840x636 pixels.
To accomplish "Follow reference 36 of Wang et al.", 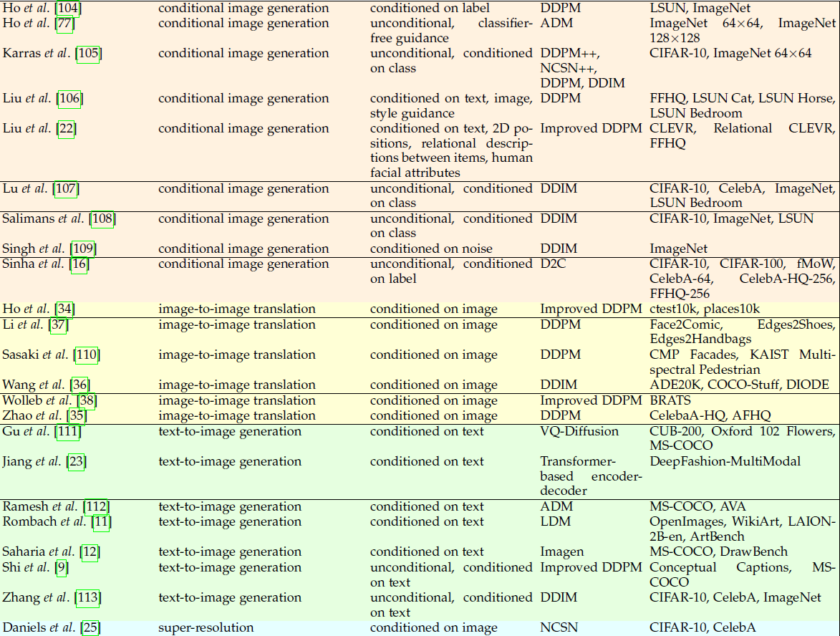I will tap(79, 385).
